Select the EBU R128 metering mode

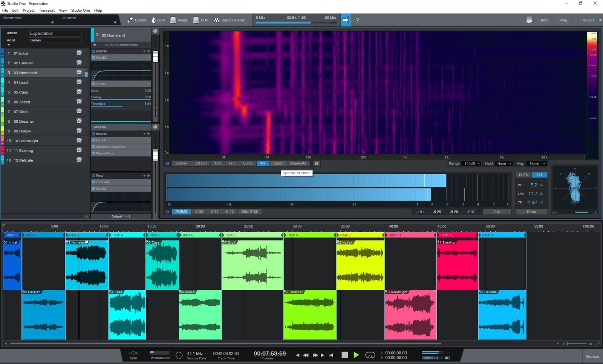pos(249,212)
